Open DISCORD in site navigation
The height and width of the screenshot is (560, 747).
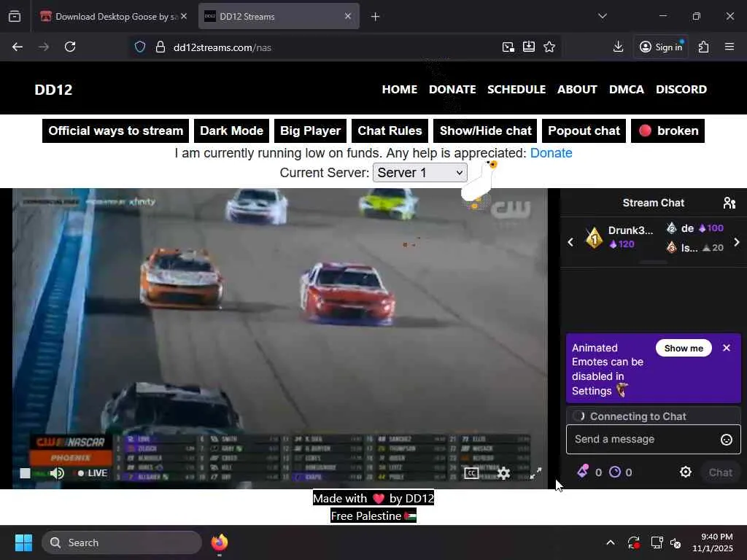[681, 90]
